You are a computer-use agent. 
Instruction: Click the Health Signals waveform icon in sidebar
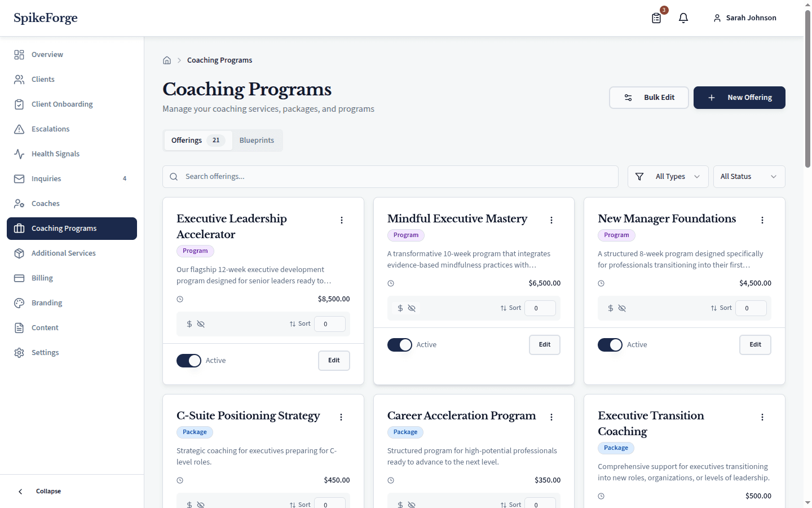20,154
